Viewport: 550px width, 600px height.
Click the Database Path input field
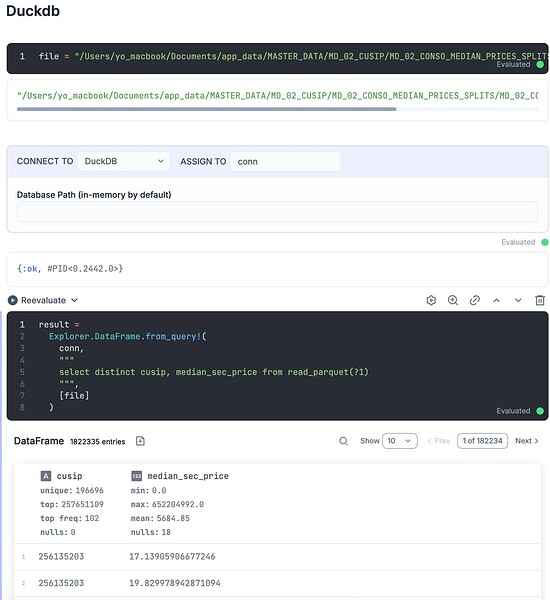(x=277, y=212)
